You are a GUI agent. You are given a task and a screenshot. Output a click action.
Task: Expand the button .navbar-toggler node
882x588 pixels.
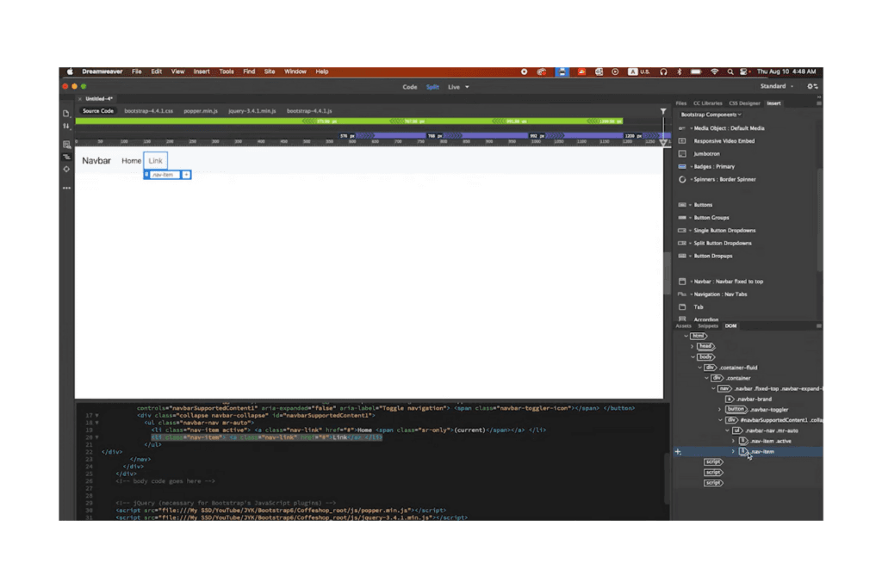720,410
